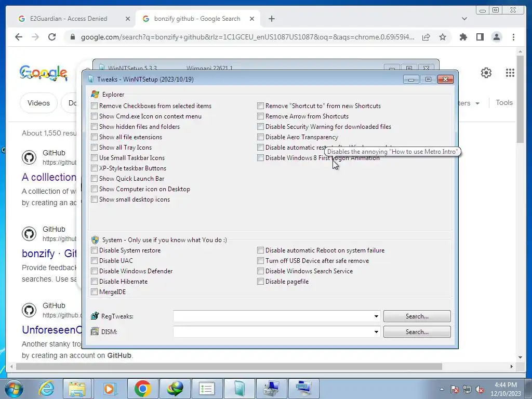
Task: Tick Disable Hibernate
Action: point(95,282)
